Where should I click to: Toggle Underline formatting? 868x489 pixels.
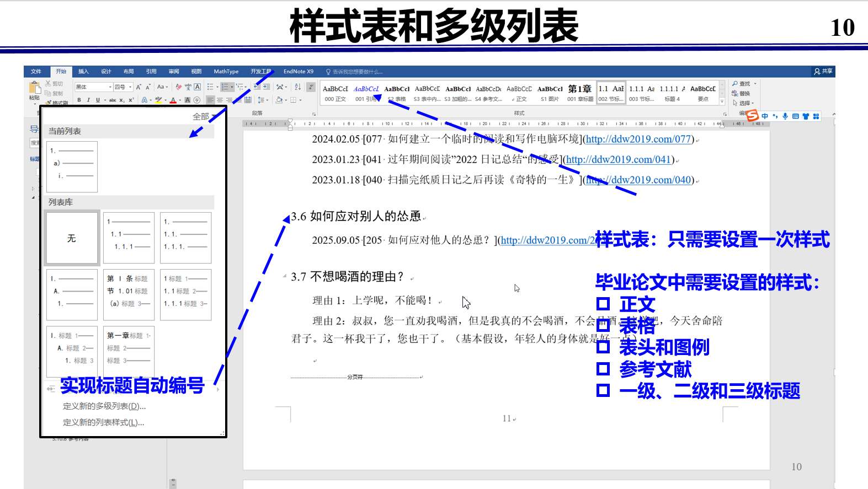point(98,100)
